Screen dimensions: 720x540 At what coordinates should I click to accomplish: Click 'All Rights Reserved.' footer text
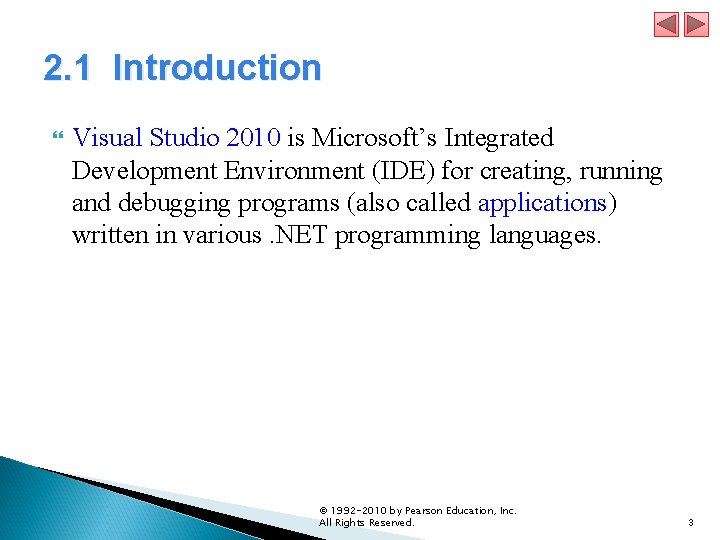[x=366, y=523]
